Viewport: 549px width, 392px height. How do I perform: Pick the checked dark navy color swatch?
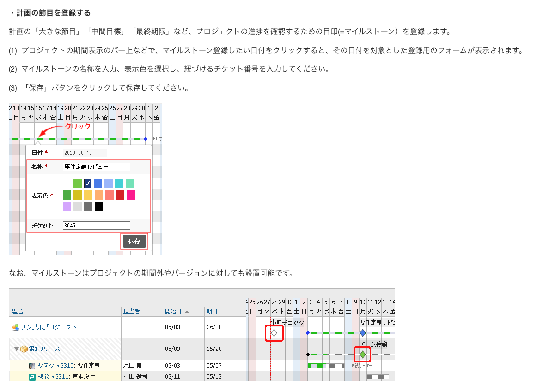(88, 184)
